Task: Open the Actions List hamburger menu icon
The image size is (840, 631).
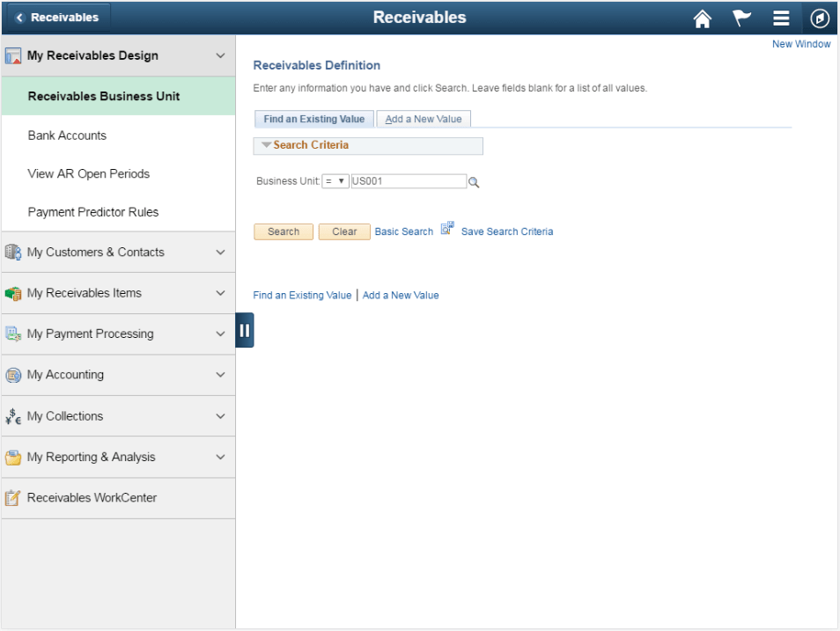Action: (x=779, y=18)
